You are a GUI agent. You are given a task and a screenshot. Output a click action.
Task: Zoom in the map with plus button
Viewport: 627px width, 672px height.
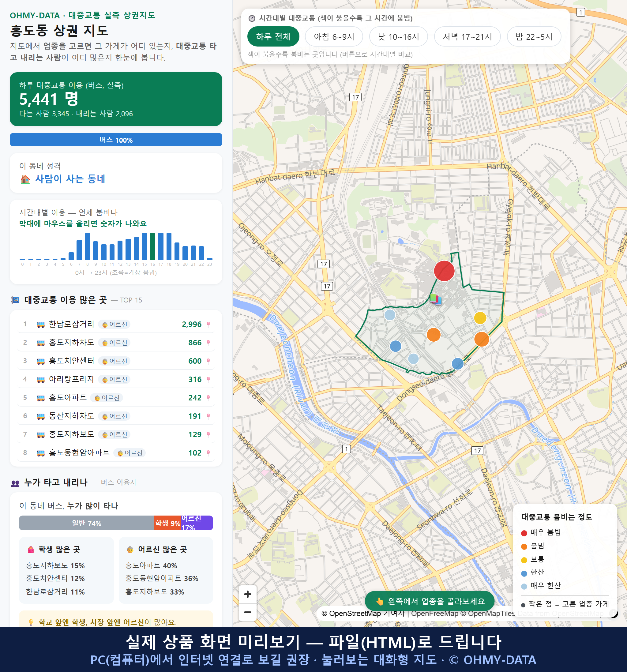pos(248,594)
